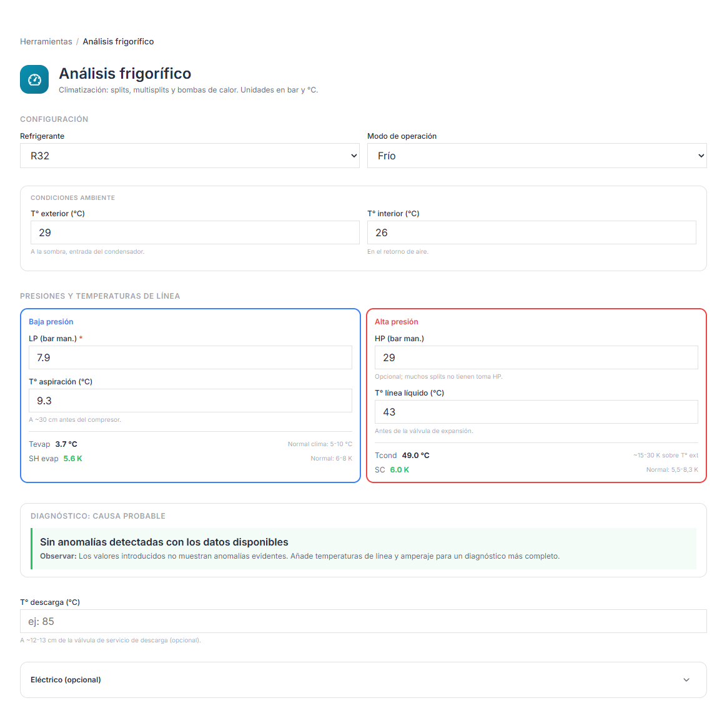
Task: Click the 'Normal clima: 5-10 °C' hint
Action: 320,444
